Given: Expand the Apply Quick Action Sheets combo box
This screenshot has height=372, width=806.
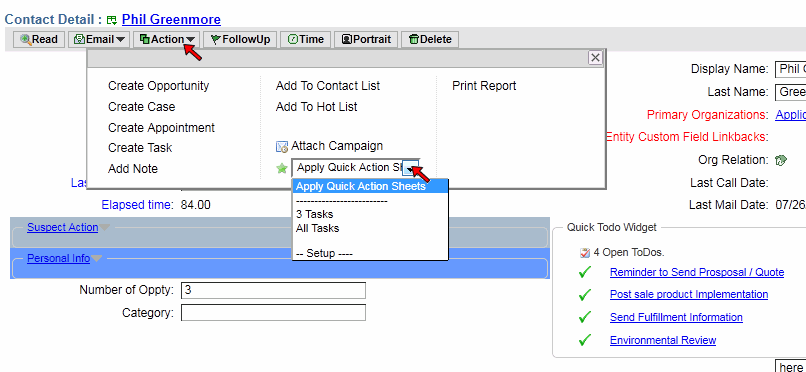Looking at the screenshot, I should pyautogui.click(x=411, y=168).
